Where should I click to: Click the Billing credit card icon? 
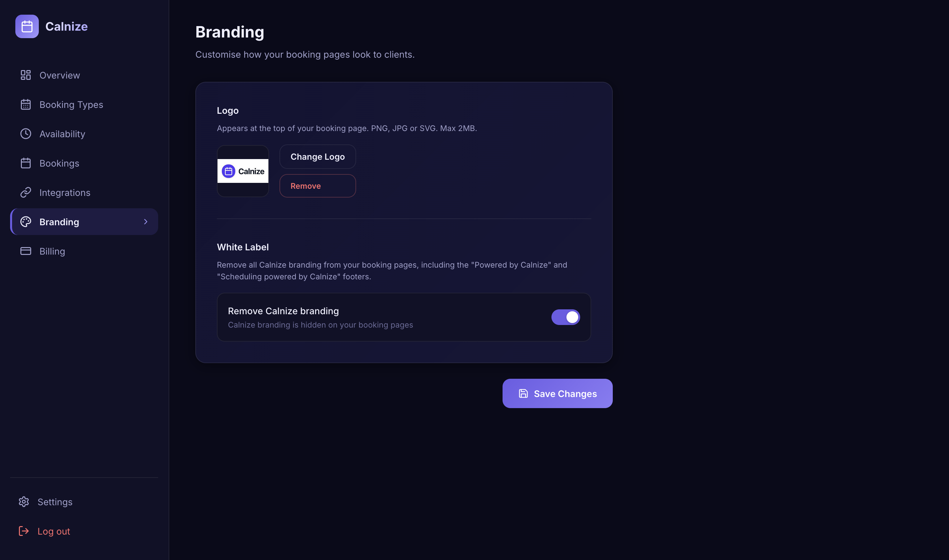(x=25, y=251)
